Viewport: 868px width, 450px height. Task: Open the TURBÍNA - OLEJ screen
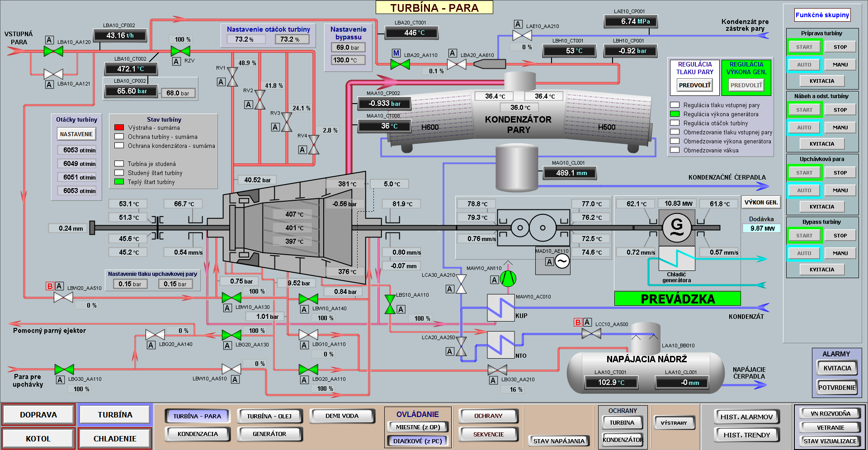coord(269,416)
